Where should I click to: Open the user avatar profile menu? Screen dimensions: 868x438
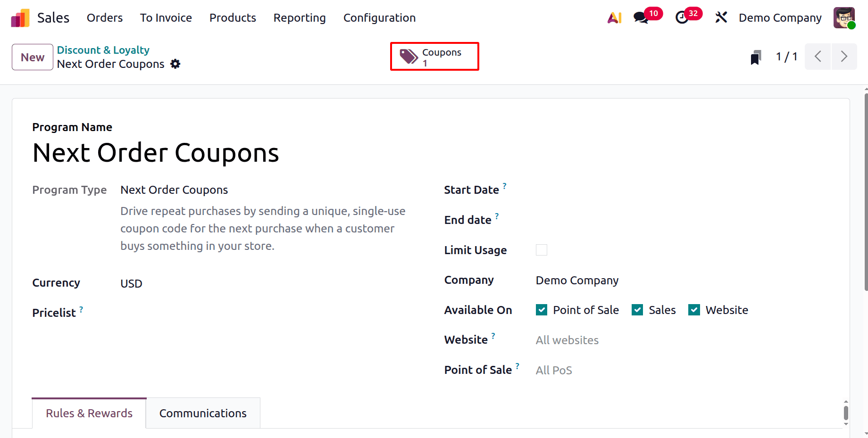tap(844, 17)
